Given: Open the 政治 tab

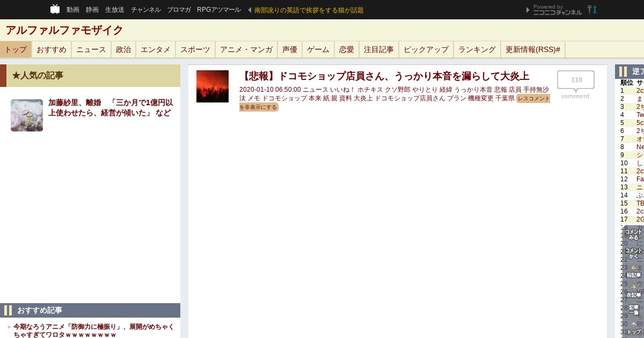Looking at the screenshot, I should (123, 49).
